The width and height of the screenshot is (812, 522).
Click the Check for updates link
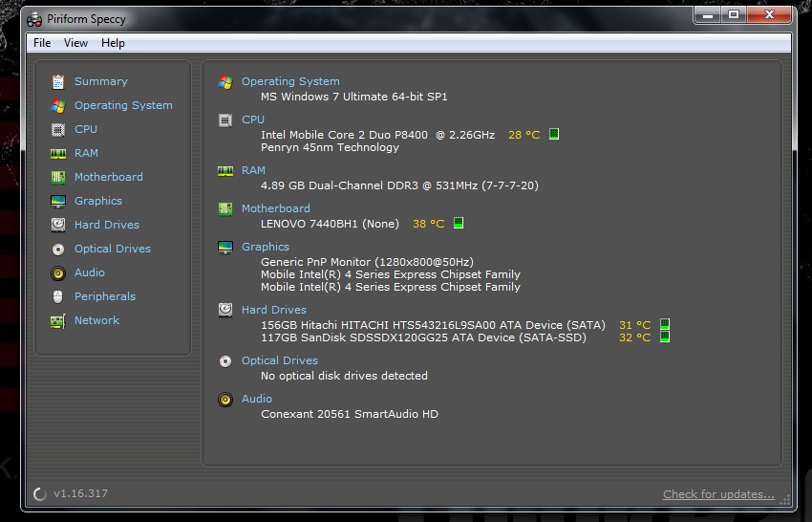[x=718, y=494]
